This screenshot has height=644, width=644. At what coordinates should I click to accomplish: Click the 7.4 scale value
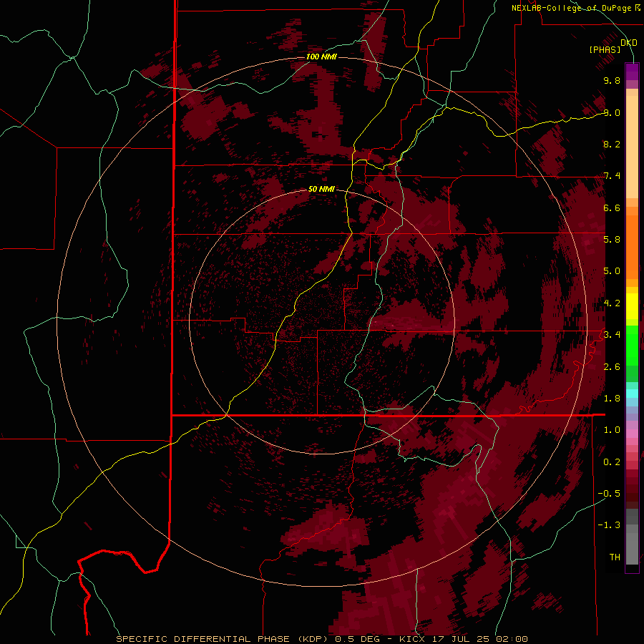coord(612,176)
